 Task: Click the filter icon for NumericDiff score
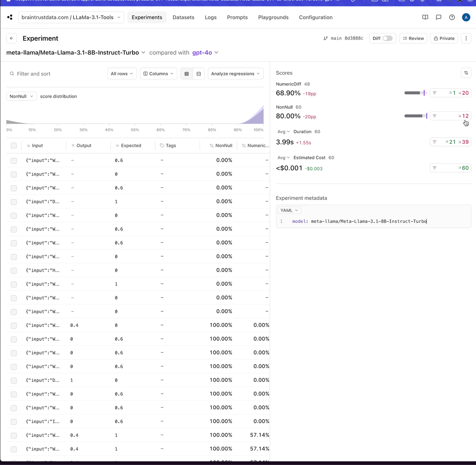coord(435,93)
